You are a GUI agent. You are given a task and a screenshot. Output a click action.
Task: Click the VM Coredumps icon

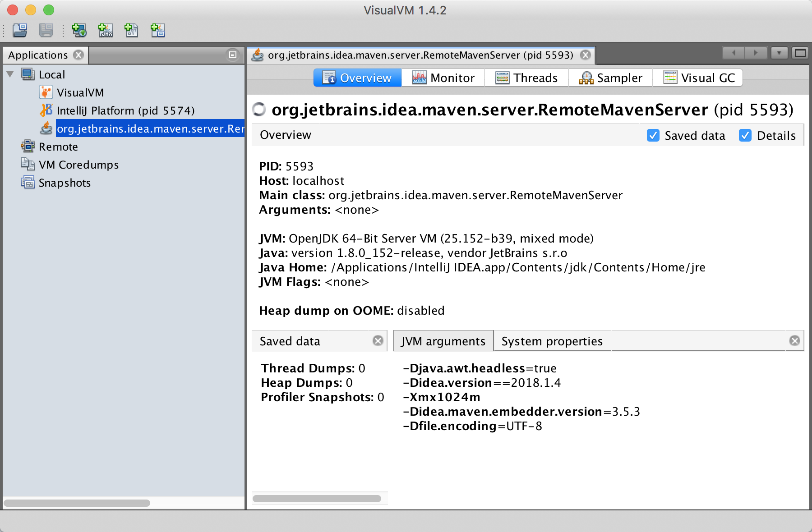coord(28,165)
